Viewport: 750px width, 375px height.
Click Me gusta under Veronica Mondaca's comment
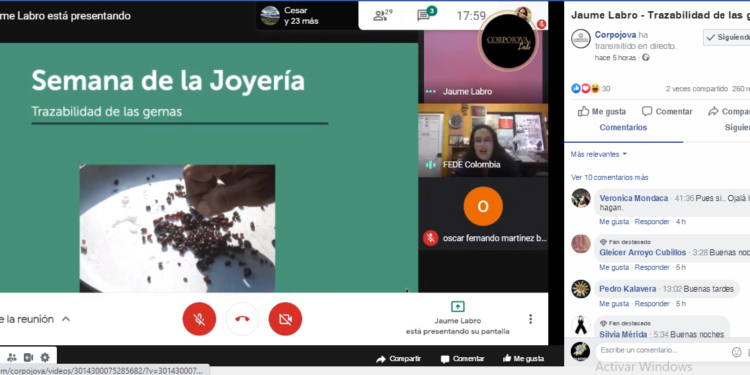614,222
